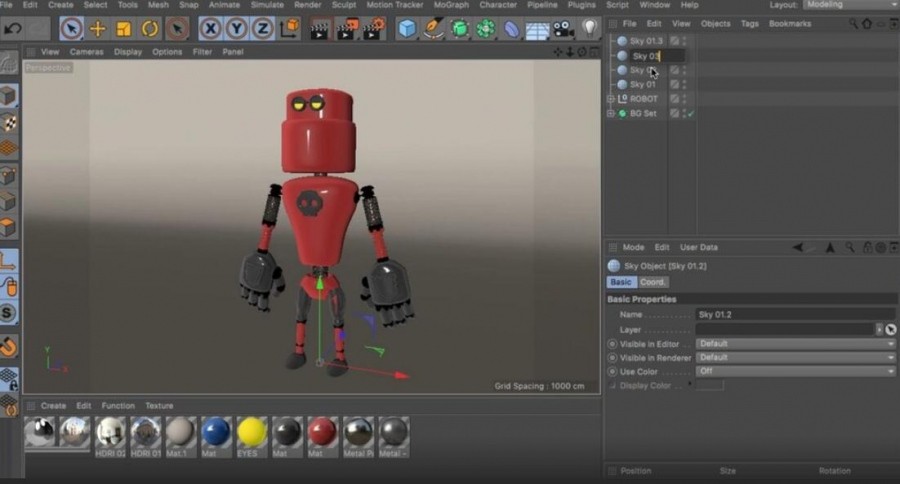
Task: Switch to Coord. tab in Attributes
Action: (x=653, y=282)
